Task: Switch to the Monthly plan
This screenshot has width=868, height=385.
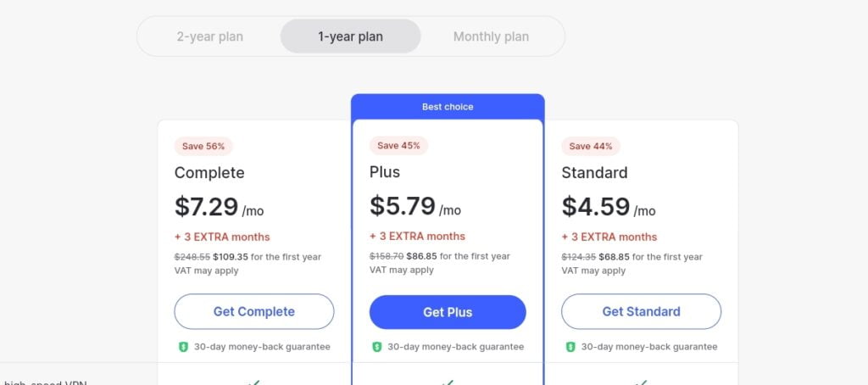Action: pyautogui.click(x=491, y=36)
